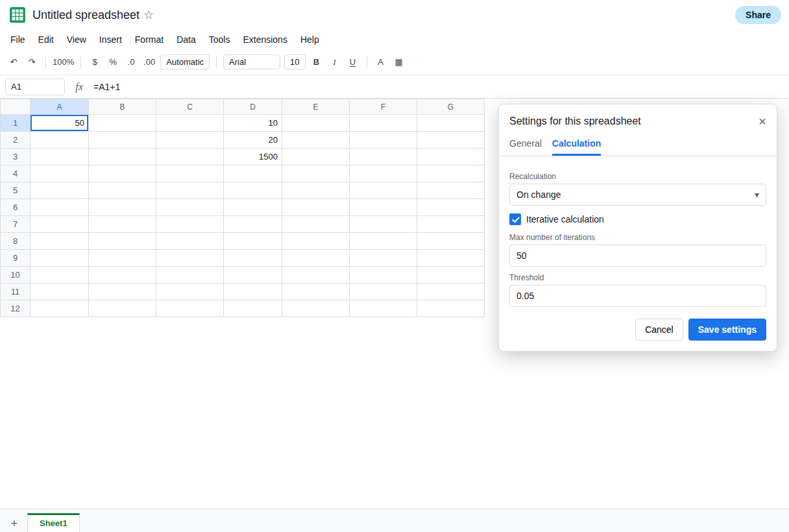Click Save settings button

point(727,330)
